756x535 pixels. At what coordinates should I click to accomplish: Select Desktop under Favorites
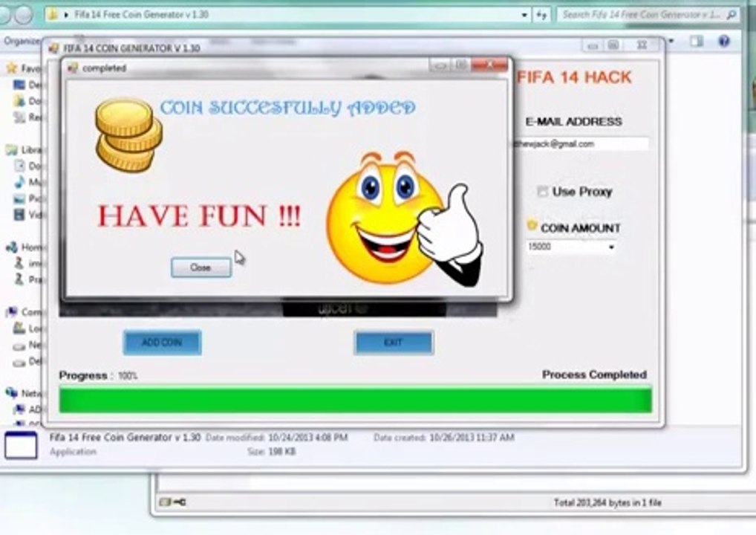pos(27,85)
